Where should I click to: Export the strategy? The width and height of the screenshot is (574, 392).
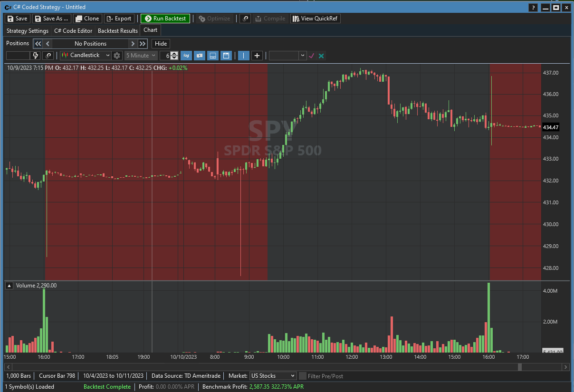tap(119, 19)
